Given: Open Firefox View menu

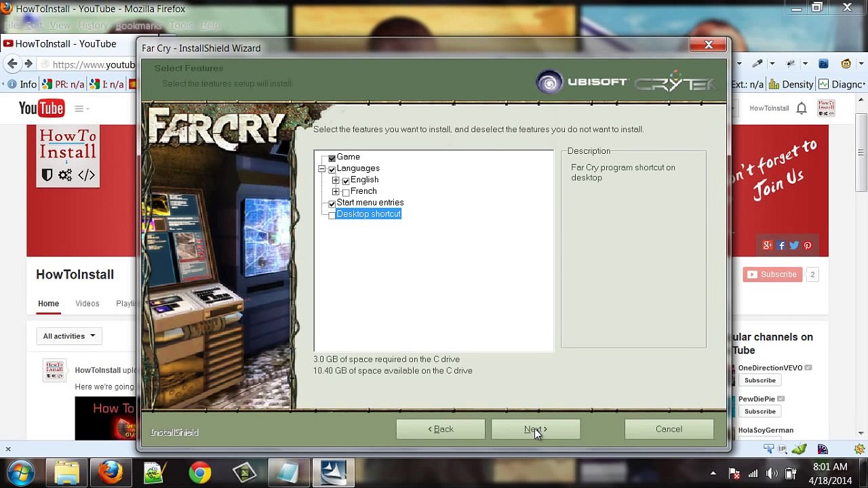Looking at the screenshot, I should pyautogui.click(x=60, y=26).
